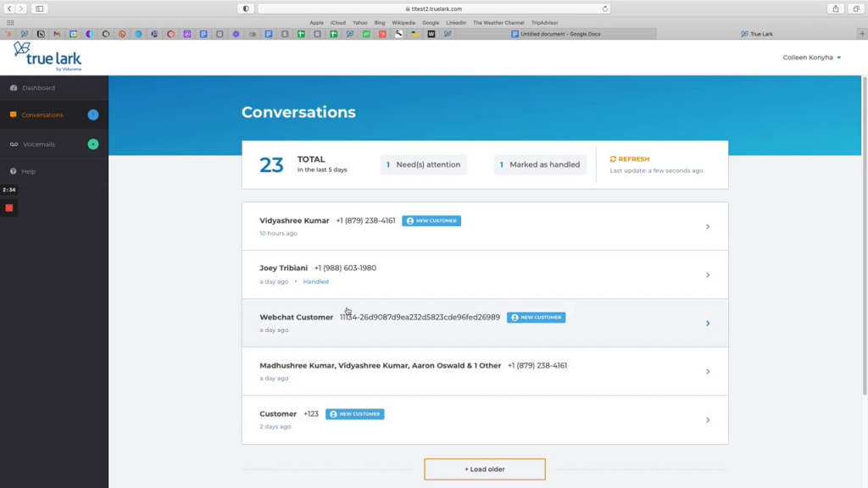
Task: Click New Customer badge on Customer +123
Action: [355, 414]
